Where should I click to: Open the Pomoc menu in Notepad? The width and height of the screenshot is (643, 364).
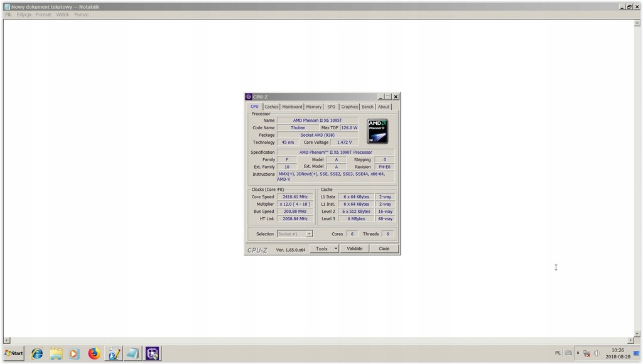82,14
